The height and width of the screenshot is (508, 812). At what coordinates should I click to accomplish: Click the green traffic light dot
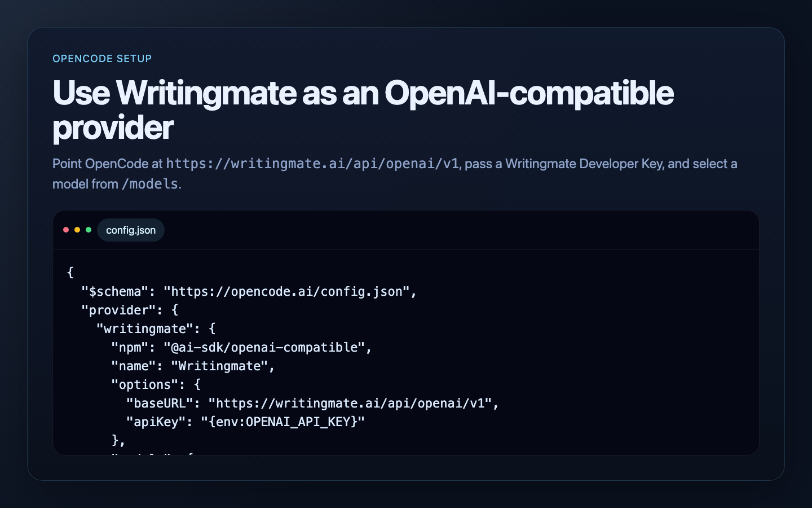[x=89, y=230]
